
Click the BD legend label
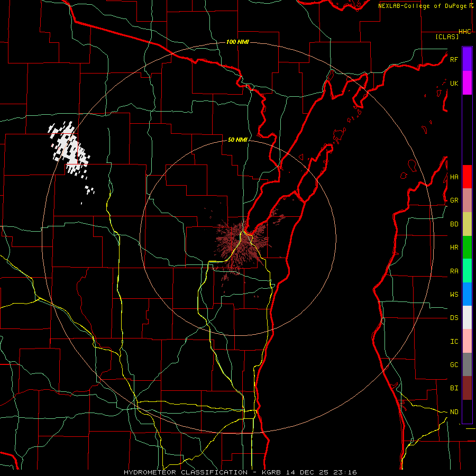point(454,224)
